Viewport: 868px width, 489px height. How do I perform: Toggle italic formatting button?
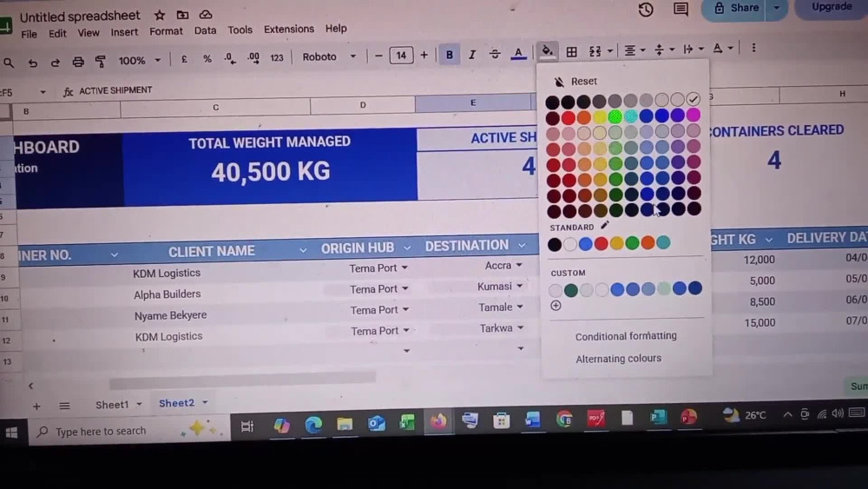(x=471, y=54)
